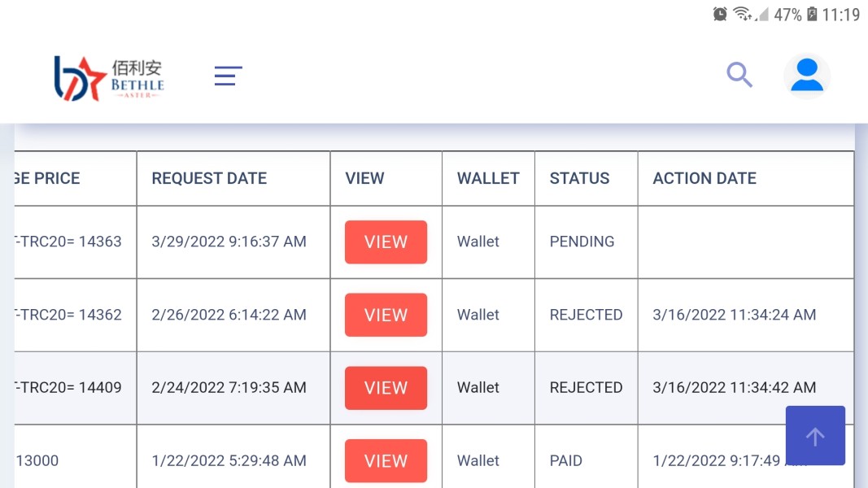
Task: Open the user profile avatar
Action: click(x=806, y=76)
